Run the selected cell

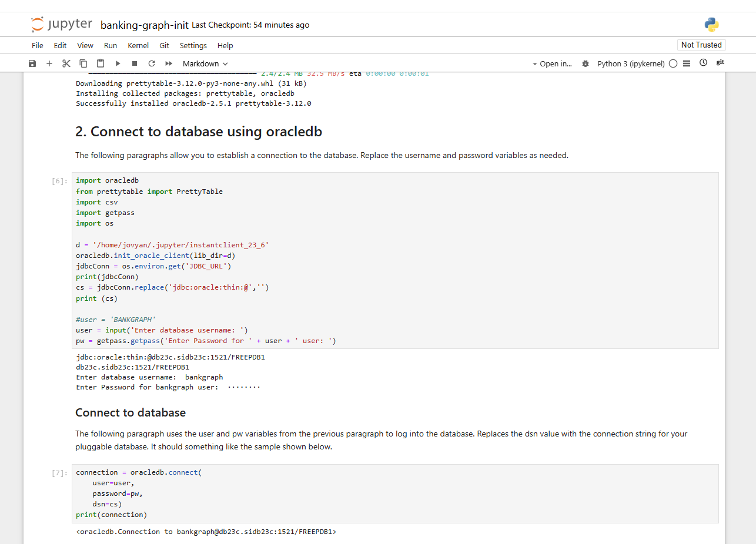pos(118,63)
